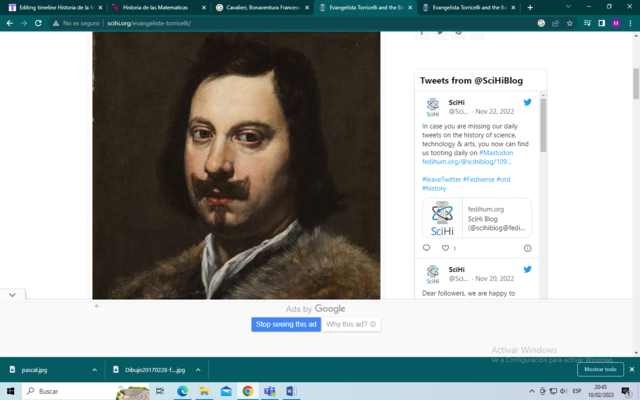Click the ad back arrow
This screenshot has height=400, width=640.
point(97,306)
